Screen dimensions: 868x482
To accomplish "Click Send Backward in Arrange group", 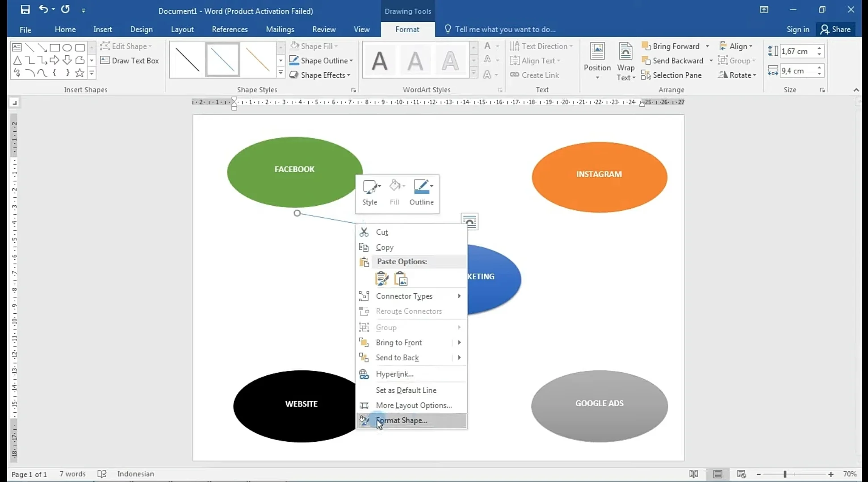I will pyautogui.click(x=672, y=61).
